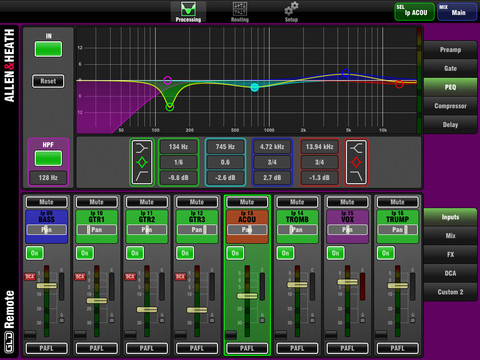Activate PAFL on the TROMB channel
Image resolution: width=480 pixels, height=360 pixels.
pyautogui.click(x=297, y=348)
